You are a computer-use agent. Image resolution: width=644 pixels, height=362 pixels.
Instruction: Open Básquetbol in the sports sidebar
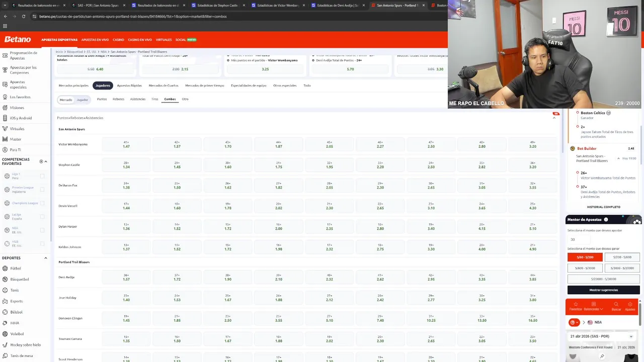click(20, 279)
